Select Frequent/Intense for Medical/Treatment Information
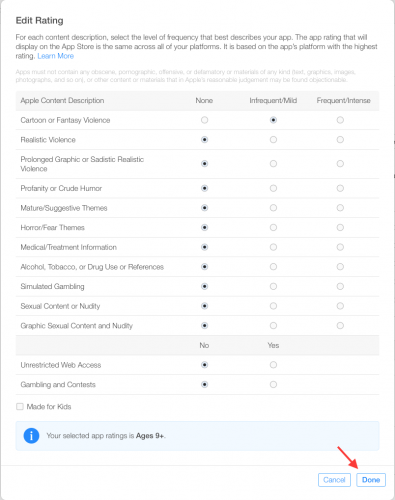The image size is (395, 500). (x=340, y=247)
